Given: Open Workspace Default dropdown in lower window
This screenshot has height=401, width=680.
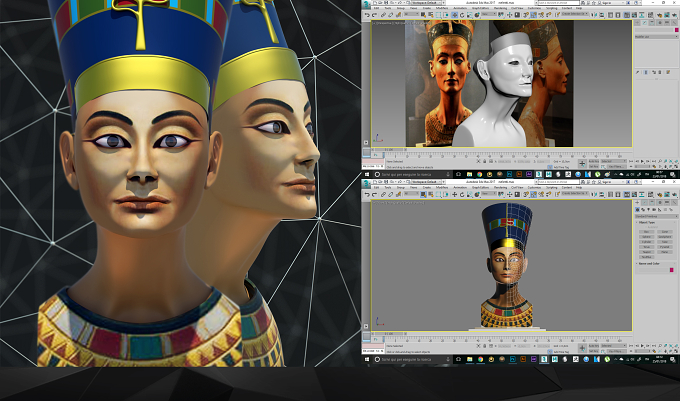Looking at the screenshot, I should [426, 182].
